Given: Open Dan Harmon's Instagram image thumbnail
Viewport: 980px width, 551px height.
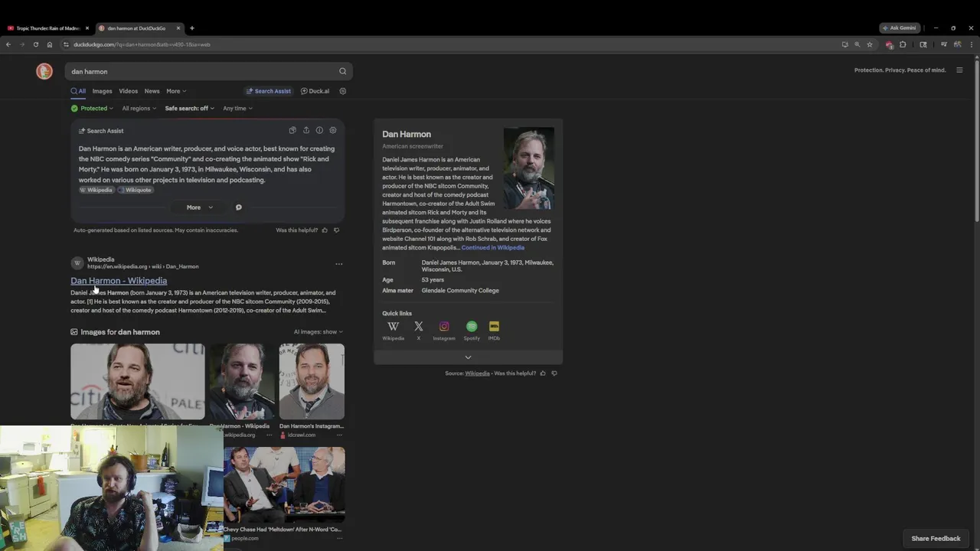Looking at the screenshot, I should pyautogui.click(x=312, y=381).
